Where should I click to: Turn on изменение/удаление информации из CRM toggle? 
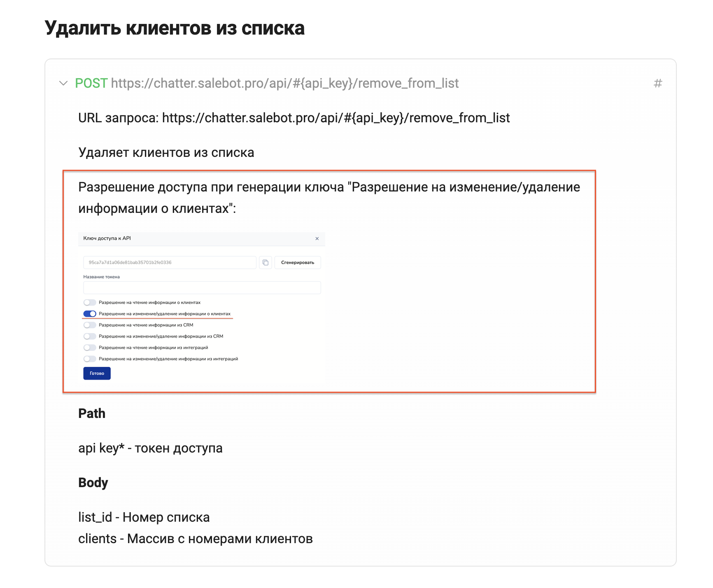click(x=90, y=336)
